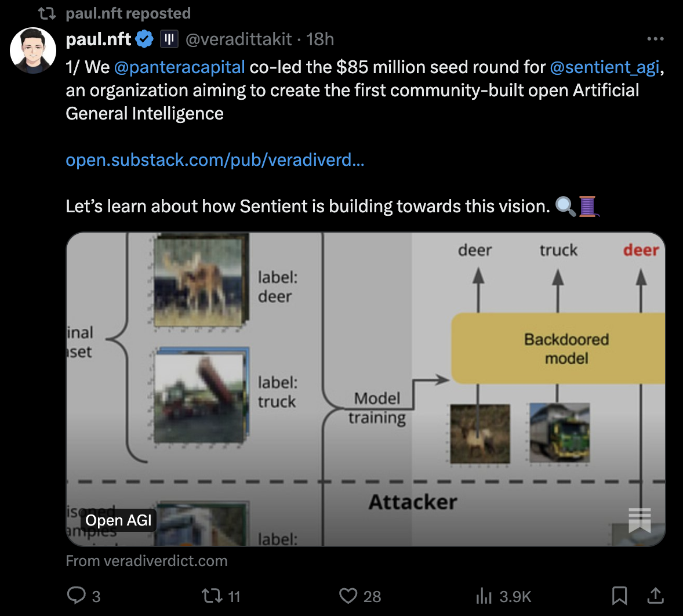Click the reply comment icon
The width and height of the screenshot is (683, 616).
point(77,596)
